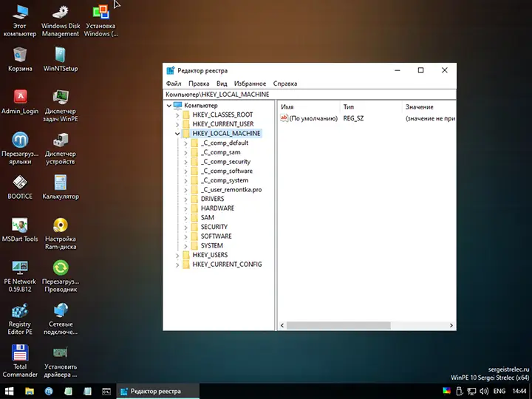Viewport: 532px width, 399px height.
Task: Open the Справка menu
Action: tap(285, 83)
